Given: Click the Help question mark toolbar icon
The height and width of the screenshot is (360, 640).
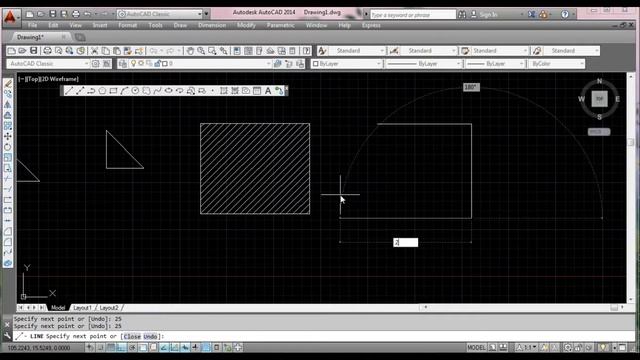Looking at the screenshot, I should click(306, 51).
